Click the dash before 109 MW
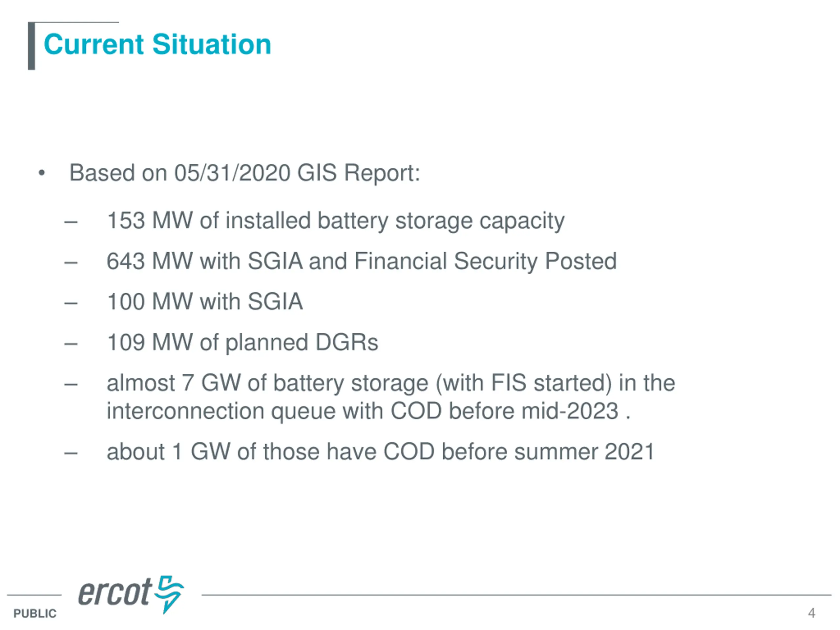The image size is (840, 630). click(x=71, y=344)
